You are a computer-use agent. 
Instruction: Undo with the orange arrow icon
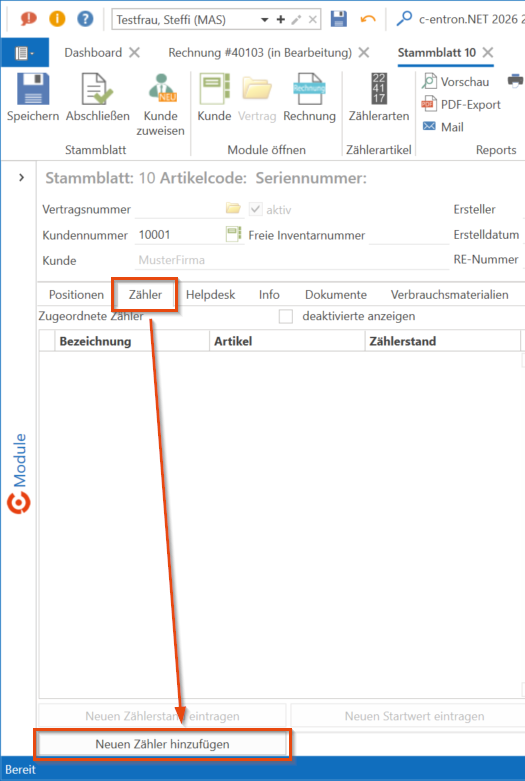pos(368,19)
